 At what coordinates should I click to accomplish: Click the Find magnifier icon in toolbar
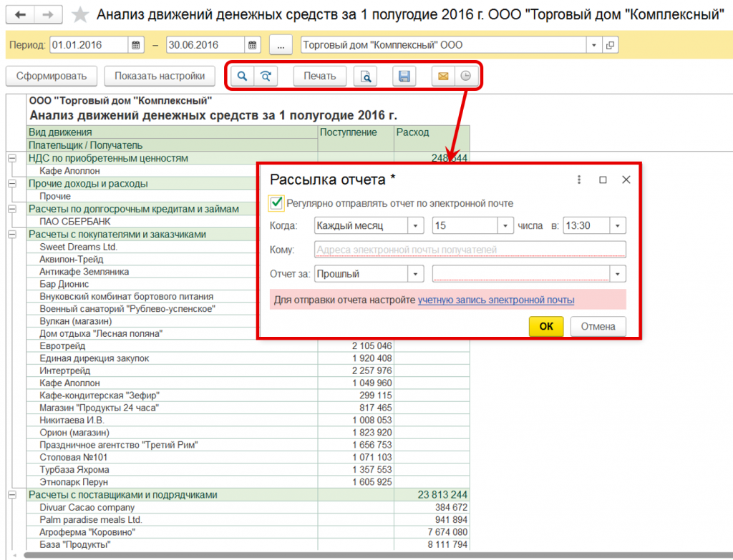coord(242,77)
